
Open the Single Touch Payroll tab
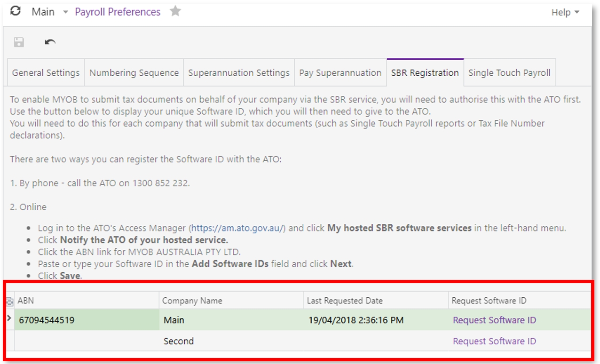click(509, 73)
